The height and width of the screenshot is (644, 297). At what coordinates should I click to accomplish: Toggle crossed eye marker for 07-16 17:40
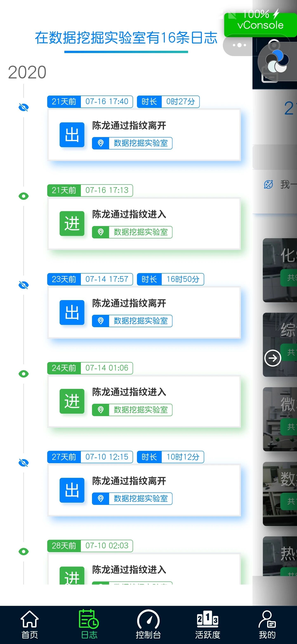click(x=24, y=108)
